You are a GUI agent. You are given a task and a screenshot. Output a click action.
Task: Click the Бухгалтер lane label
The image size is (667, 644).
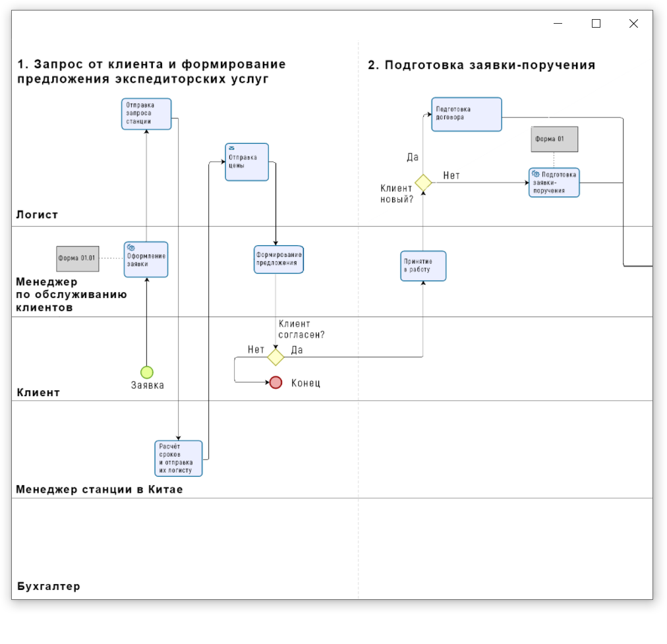coord(49,586)
